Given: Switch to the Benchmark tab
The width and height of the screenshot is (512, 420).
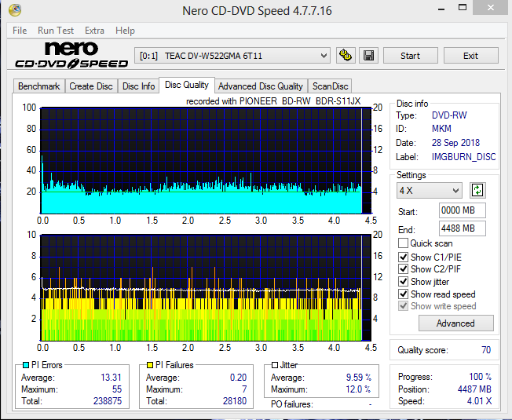Looking at the screenshot, I should click(38, 86).
